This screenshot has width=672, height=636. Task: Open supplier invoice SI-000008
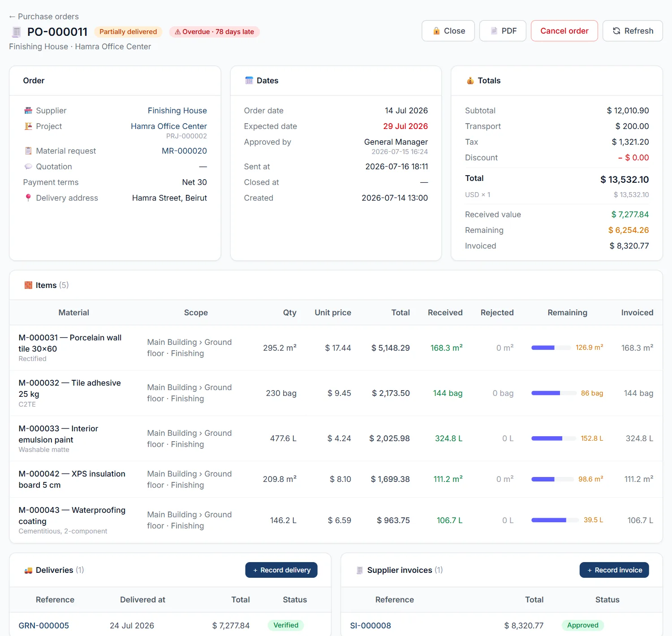[x=370, y=626]
